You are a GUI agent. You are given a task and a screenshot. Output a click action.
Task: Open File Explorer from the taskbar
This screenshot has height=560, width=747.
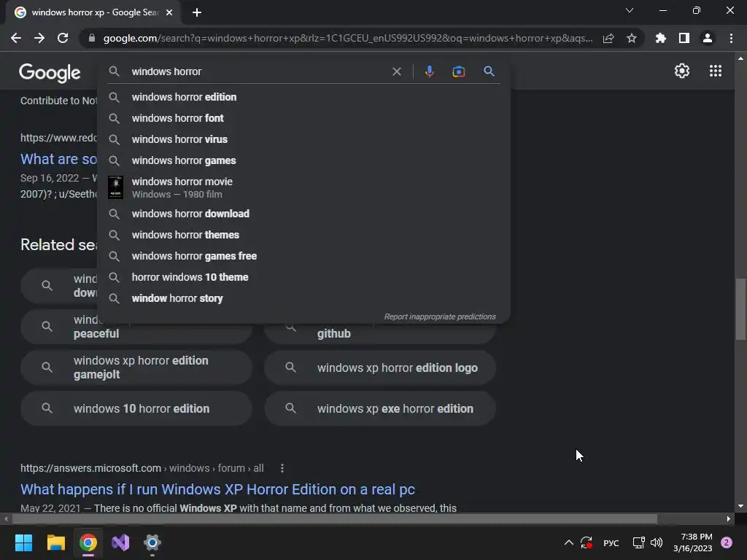55,542
